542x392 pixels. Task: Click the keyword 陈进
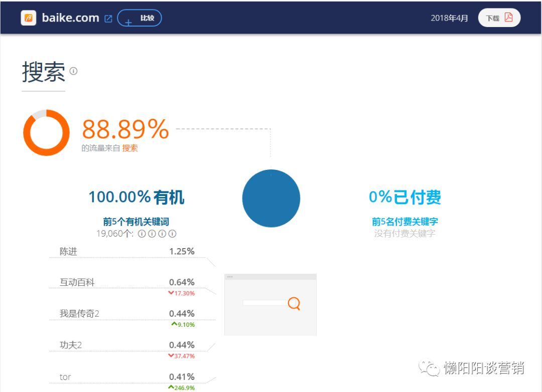pyautogui.click(x=68, y=252)
